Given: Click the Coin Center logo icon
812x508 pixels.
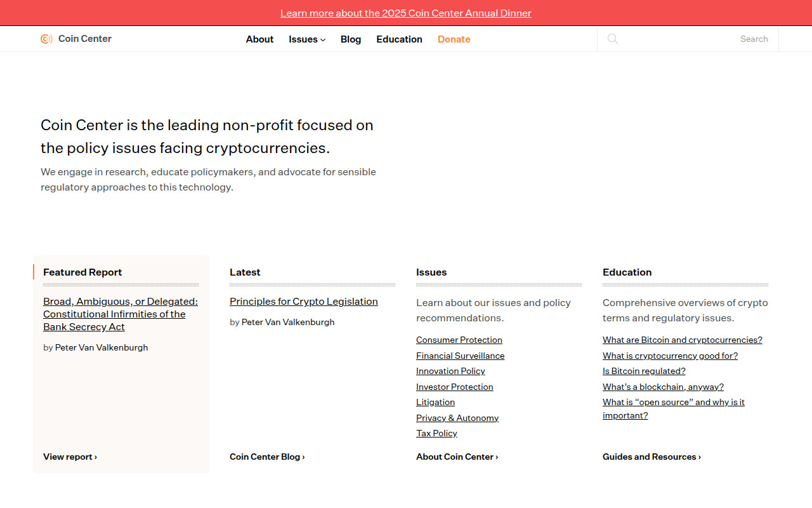Looking at the screenshot, I should (x=46, y=39).
